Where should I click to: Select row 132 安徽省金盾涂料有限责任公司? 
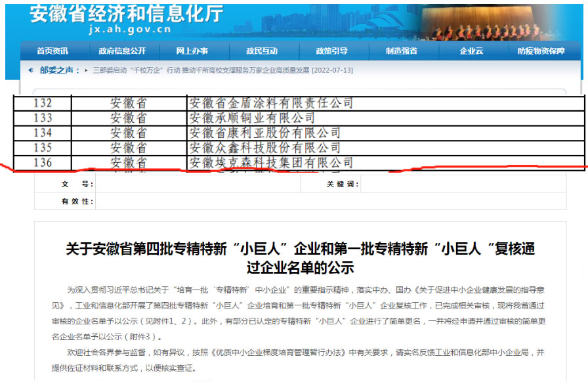271,103
